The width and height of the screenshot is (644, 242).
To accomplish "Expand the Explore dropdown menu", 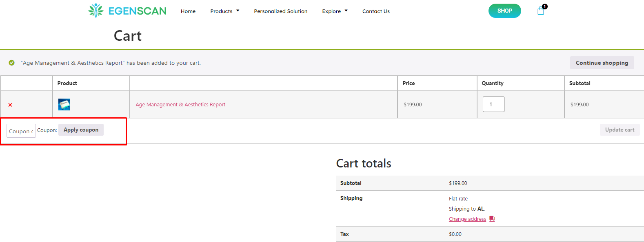I will point(335,11).
